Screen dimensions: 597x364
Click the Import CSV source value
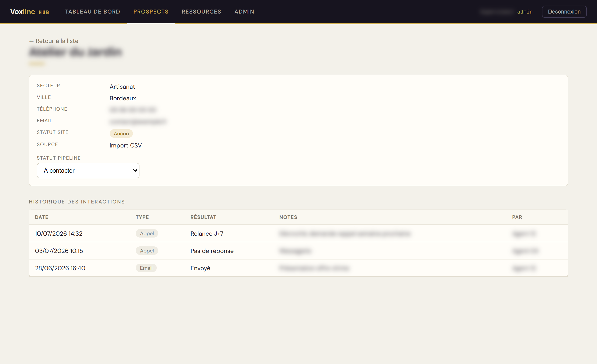click(125, 145)
